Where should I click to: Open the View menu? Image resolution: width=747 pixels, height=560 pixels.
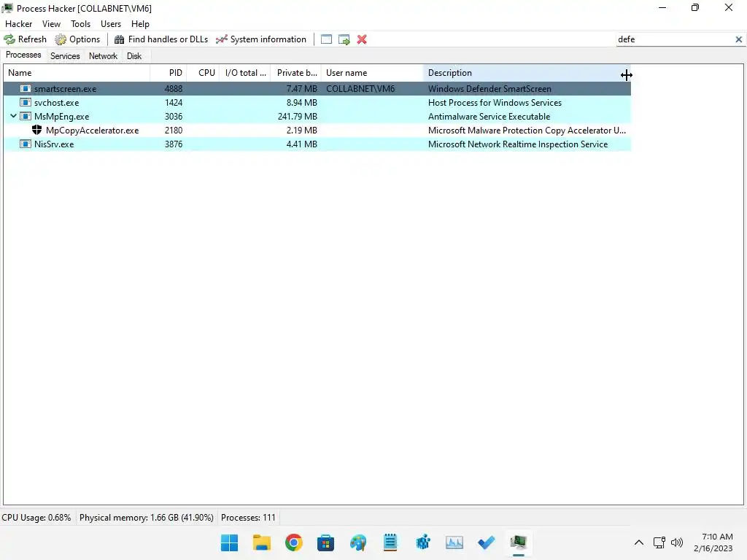(x=51, y=24)
